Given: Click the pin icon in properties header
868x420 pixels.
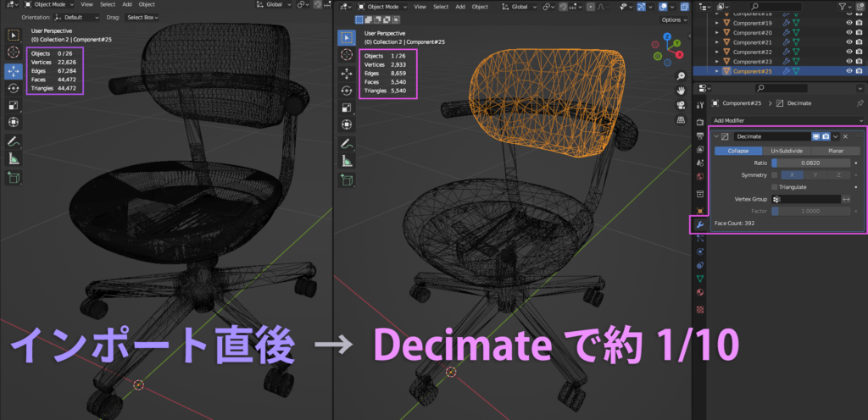Looking at the screenshot, I should (860, 103).
